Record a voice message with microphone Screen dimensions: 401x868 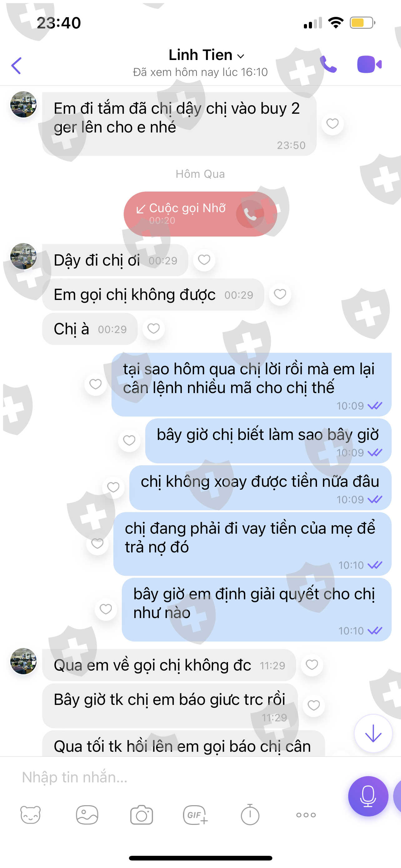point(368,796)
